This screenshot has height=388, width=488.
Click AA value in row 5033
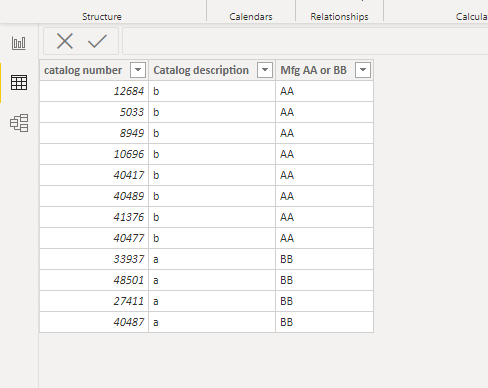324,112
